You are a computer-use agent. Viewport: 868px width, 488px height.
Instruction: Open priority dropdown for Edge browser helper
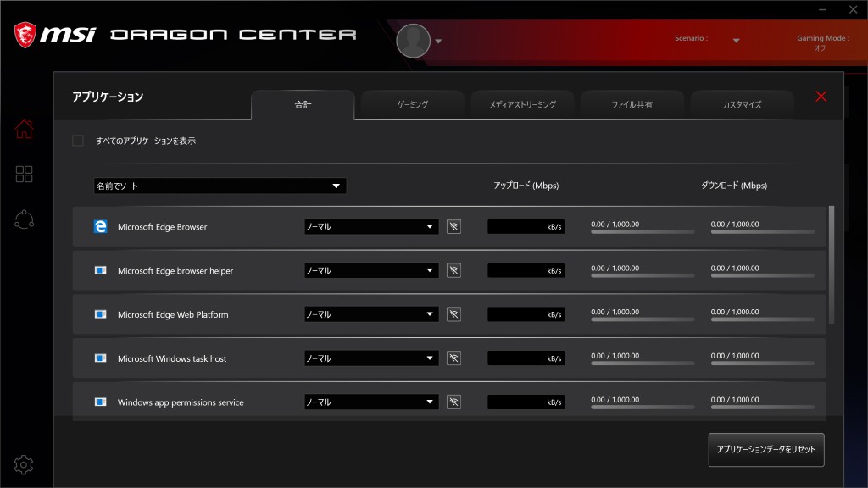pos(371,270)
